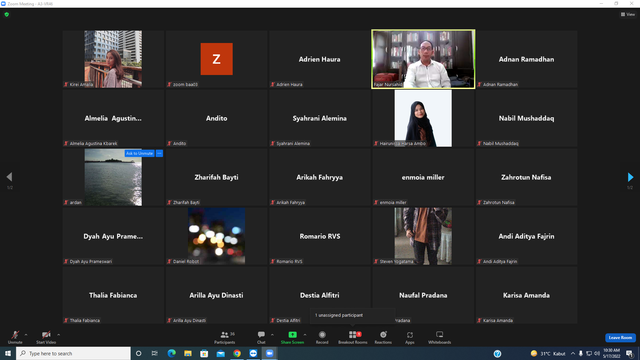Open TeamViewer from the taskbar
Screen dimensions: 640x360
click(x=253, y=353)
